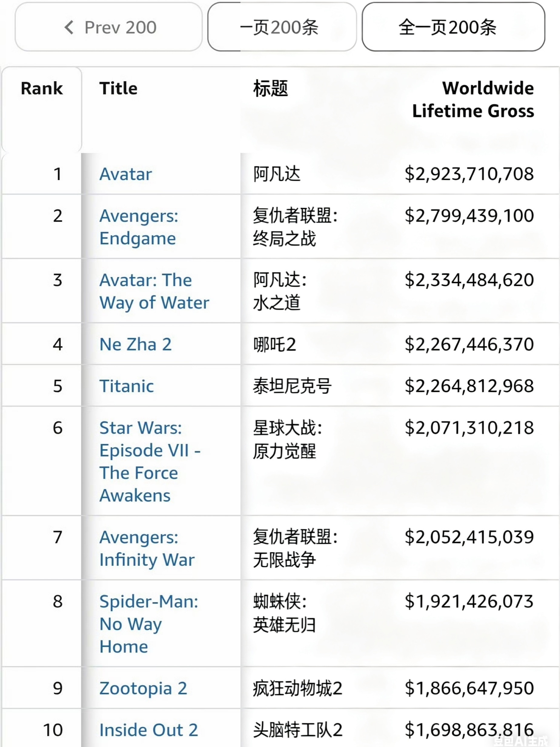560x747 pixels.
Task: Open the Avatar movie link
Action: [x=126, y=174]
